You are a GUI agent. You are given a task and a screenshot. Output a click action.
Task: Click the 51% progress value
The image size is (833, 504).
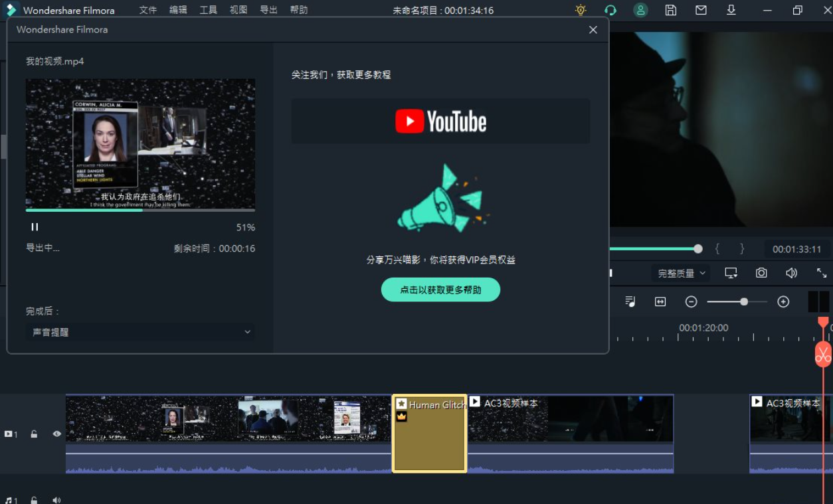coord(246,227)
